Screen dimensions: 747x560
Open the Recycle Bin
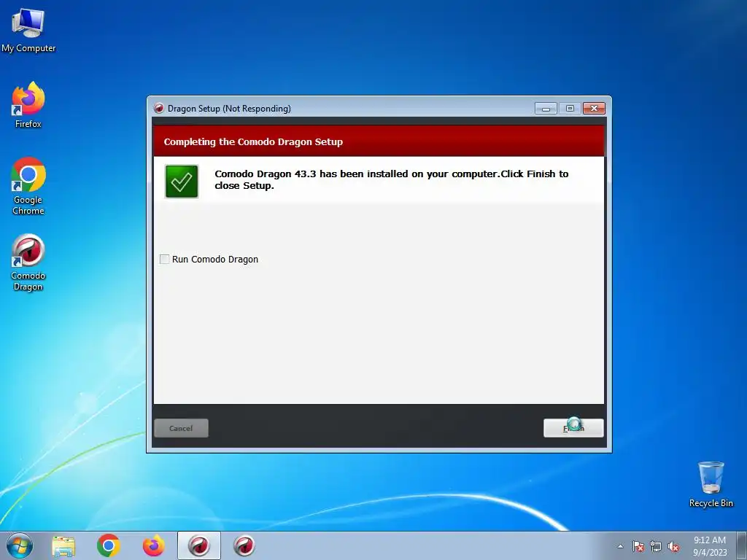[x=711, y=484]
